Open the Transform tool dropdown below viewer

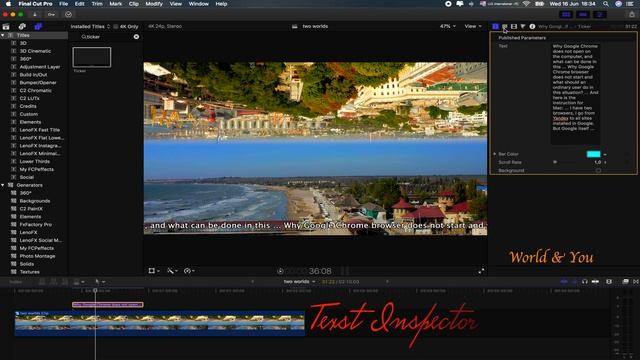154,271
